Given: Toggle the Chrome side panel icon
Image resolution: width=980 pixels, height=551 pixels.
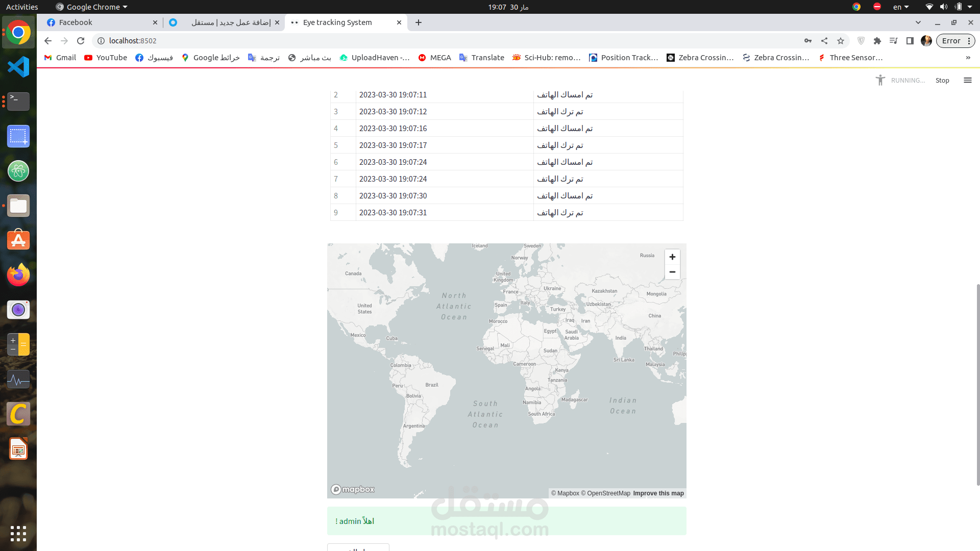Looking at the screenshot, I should coord(910,41).
